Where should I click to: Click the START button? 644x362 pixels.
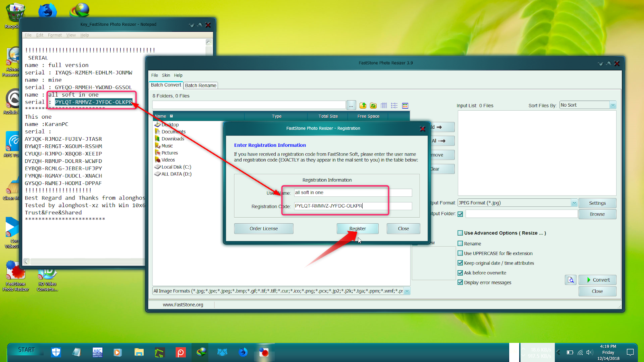click(27, 350)
